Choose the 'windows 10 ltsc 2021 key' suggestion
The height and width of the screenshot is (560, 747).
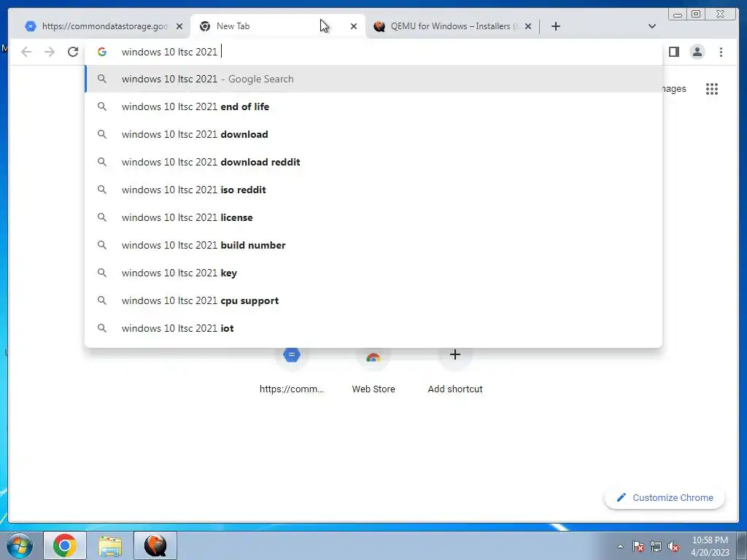pyautogui.click(x=373, y=273)
